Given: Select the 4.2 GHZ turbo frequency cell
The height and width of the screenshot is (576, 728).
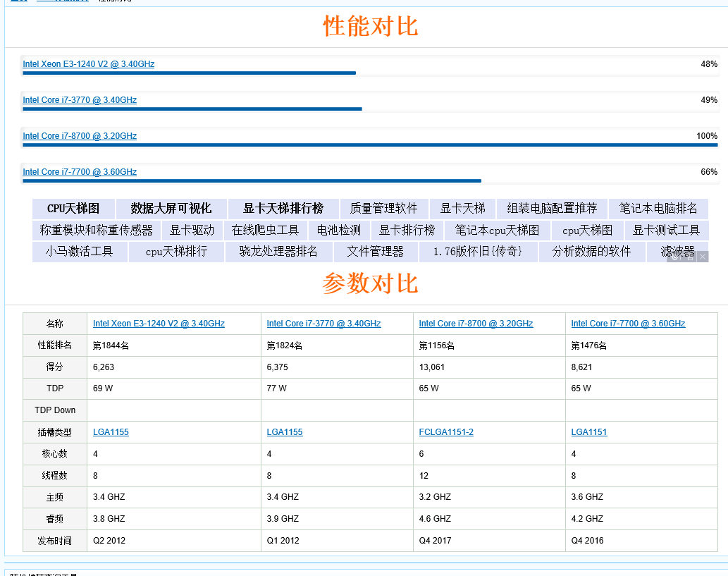Looking at the screenshot, I should [641, 519].
